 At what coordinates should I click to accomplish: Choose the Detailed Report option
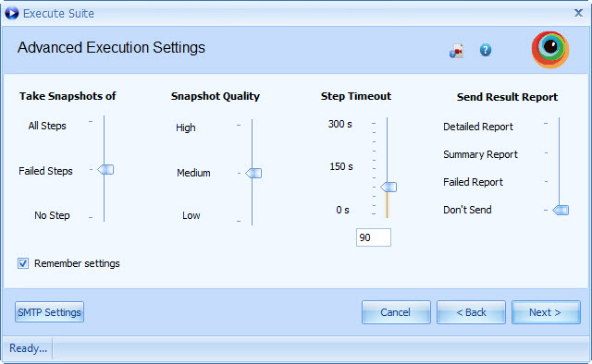point(478,127)
